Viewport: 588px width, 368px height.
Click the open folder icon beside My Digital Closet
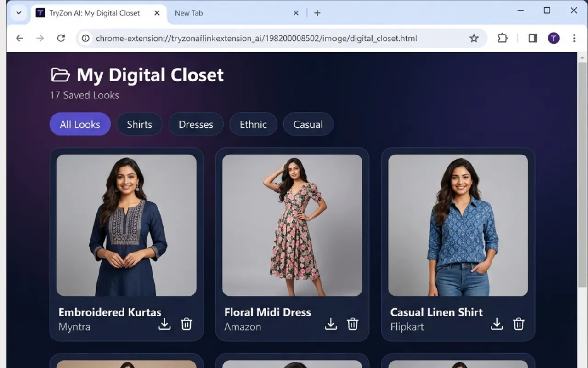pyautogui.click(x=60, y=75)
